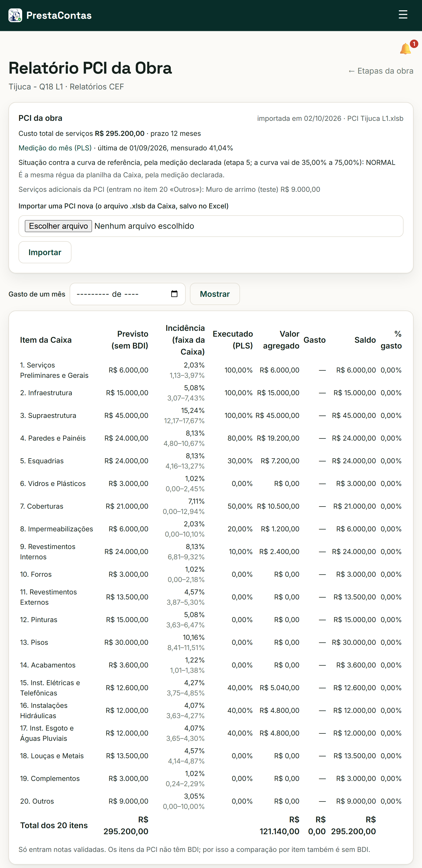Click the Saldo column header
Image resolution: width=422 pixels, height=868 pixels.
click(x=365, y=340)
